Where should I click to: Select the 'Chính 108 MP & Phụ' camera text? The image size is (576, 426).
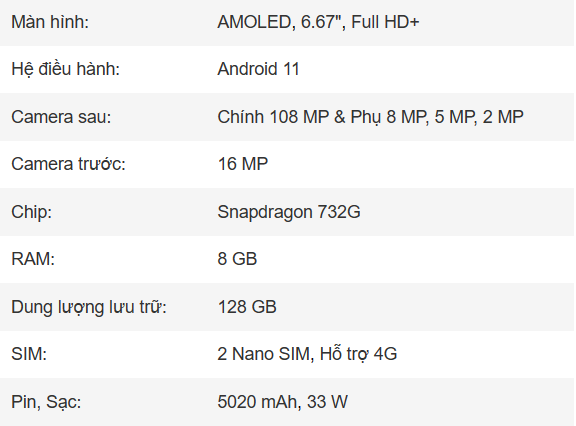(x=300, y=117)
